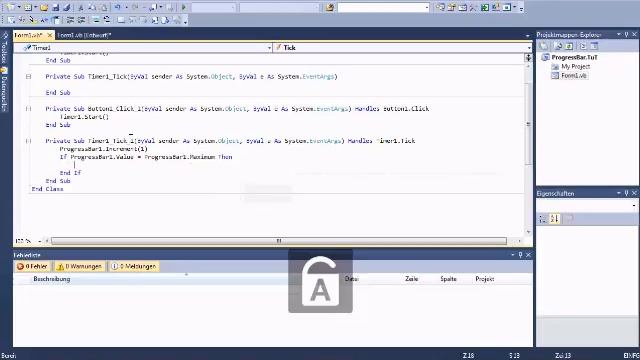The width and height of the screenshot is (640, 360).
Task: Uncomment selected lines icon
Action: point(107,20)
